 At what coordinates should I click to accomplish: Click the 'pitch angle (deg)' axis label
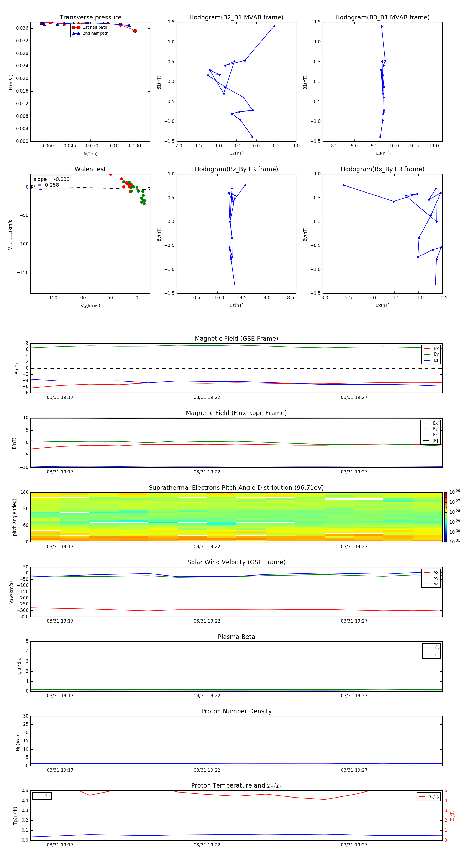pos(14,517)
